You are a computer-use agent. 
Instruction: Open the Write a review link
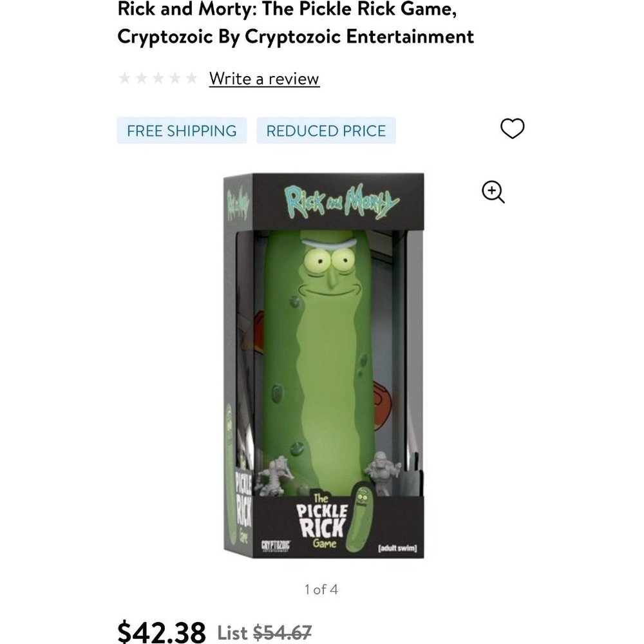point(263,79)
